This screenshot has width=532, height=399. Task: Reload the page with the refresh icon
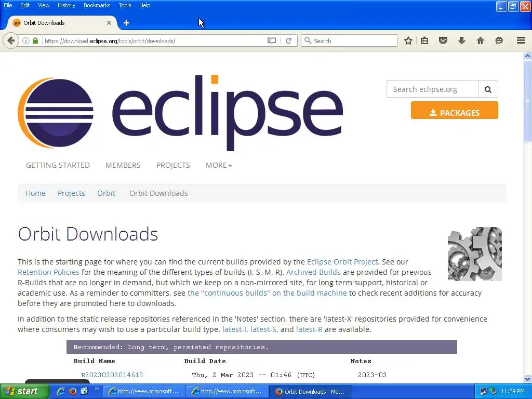pos(289,41)
